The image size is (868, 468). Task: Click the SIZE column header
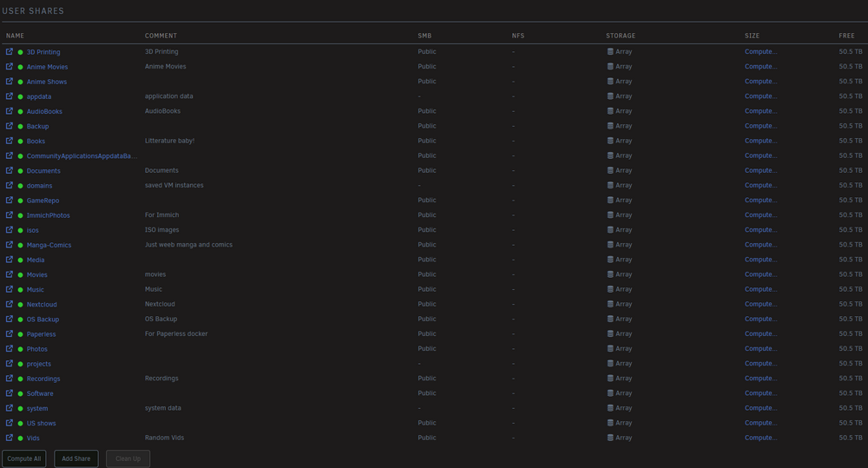tap(752, 36)
